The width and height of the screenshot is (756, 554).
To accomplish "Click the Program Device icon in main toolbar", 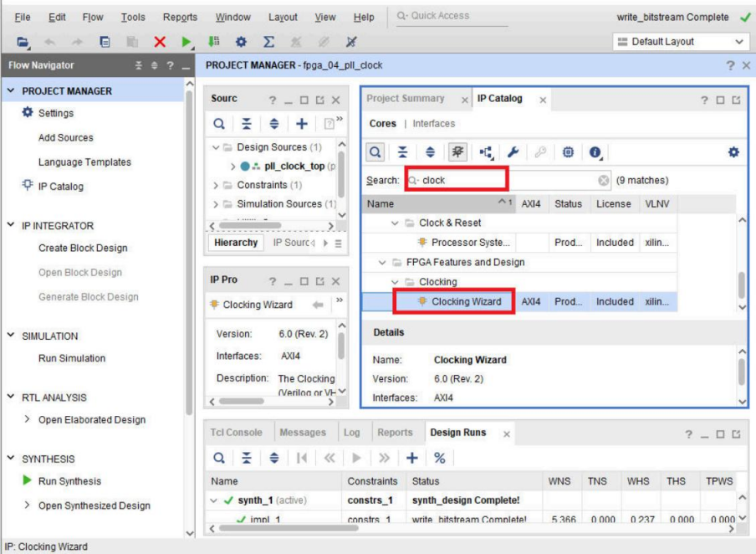I will coord(214,42).
